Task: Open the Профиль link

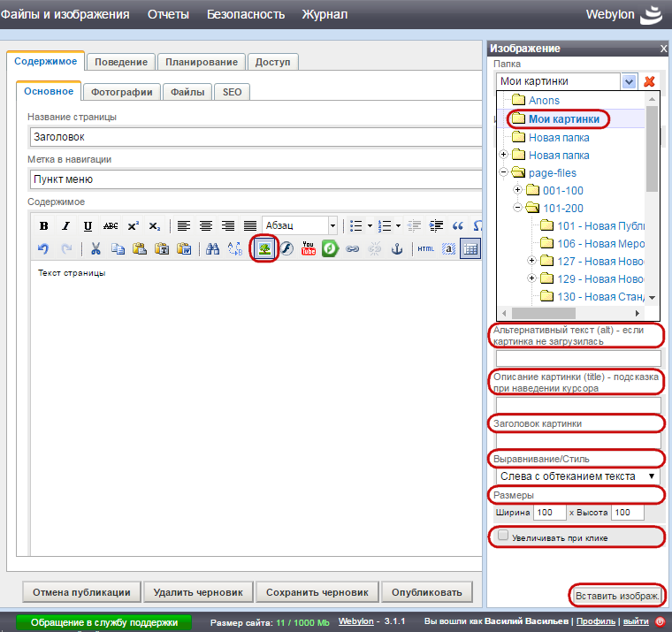Action: click(596, 621)
